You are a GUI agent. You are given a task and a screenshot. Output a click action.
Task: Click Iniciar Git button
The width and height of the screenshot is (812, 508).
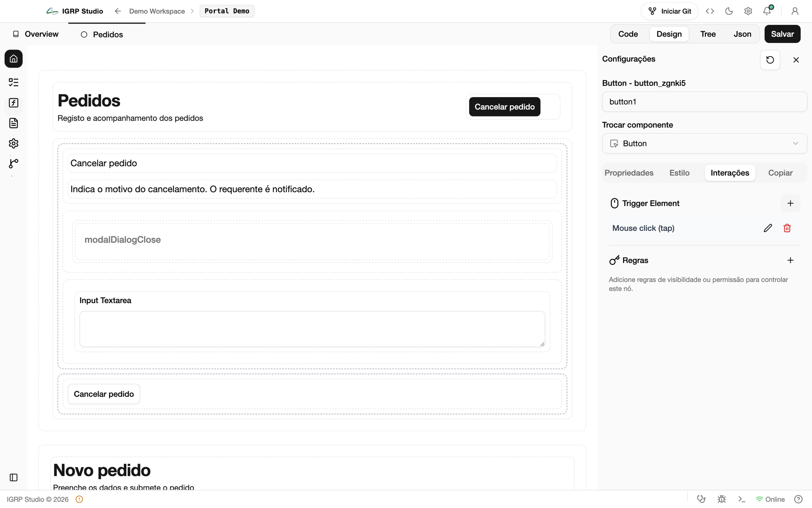669,11
